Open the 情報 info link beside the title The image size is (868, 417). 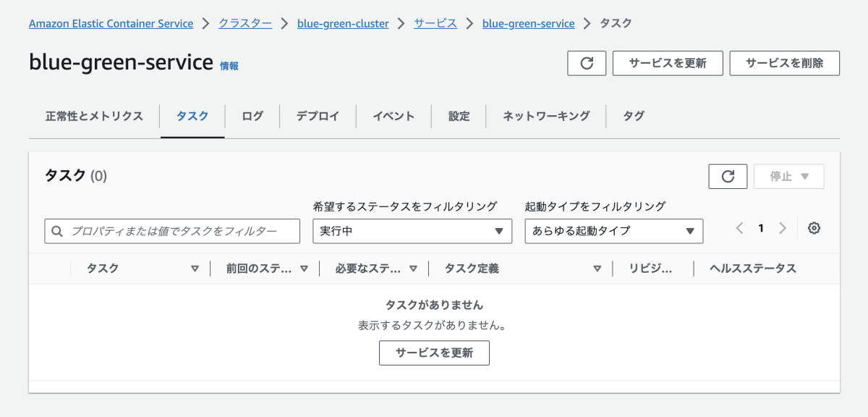(229, 66)
